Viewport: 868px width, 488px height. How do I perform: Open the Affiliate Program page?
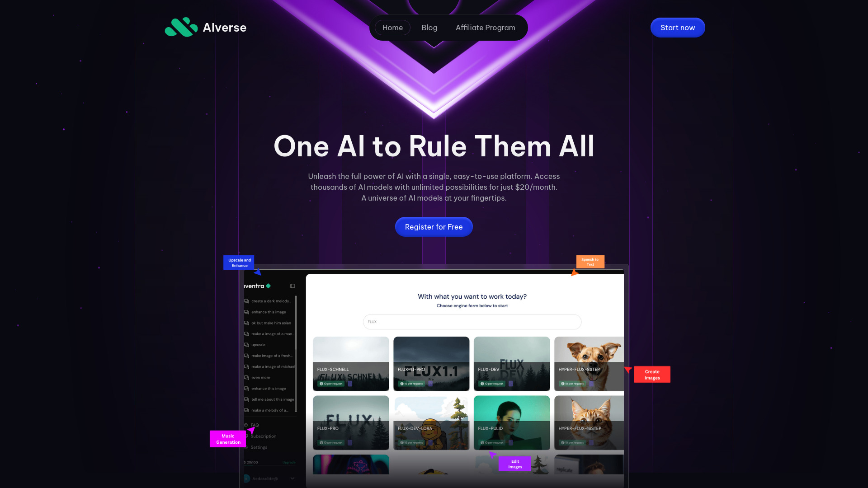pos(485,28)
